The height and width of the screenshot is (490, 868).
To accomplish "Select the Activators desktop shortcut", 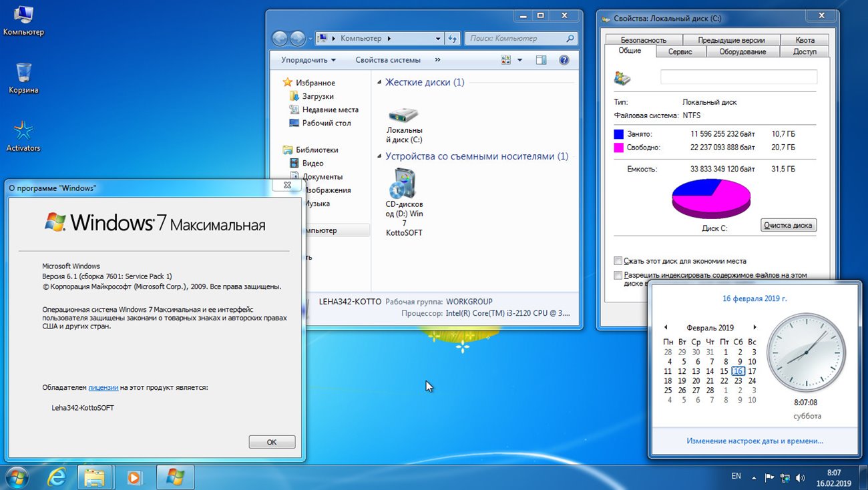I will (x=23, y=136).
